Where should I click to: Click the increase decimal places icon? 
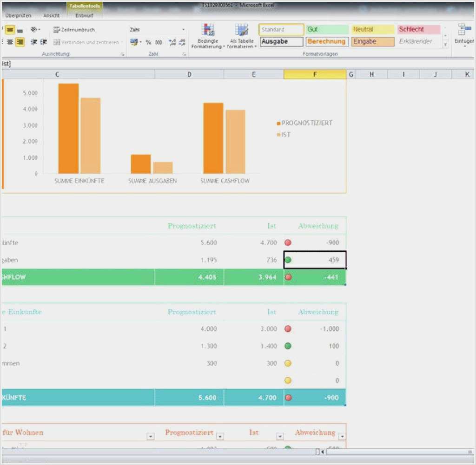pos(172,42)
